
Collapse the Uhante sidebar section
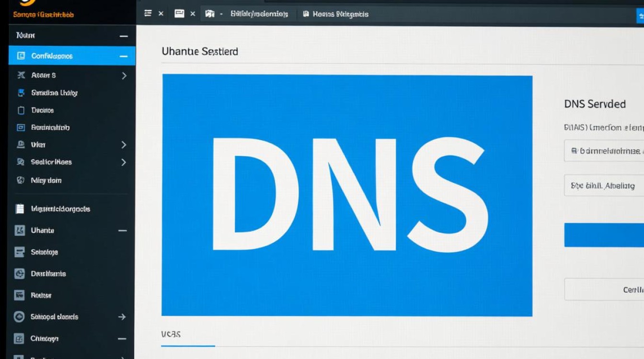coord(123,231)
